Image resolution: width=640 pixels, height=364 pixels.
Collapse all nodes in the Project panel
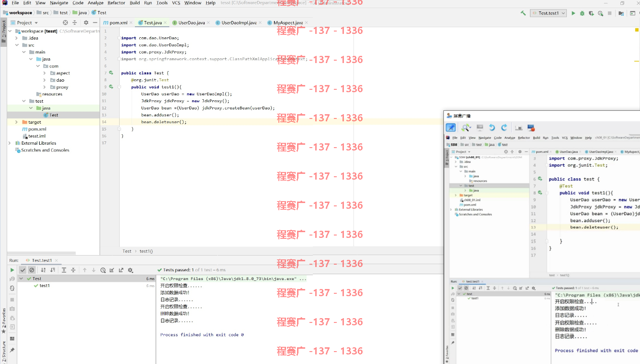tap(75, 22)
